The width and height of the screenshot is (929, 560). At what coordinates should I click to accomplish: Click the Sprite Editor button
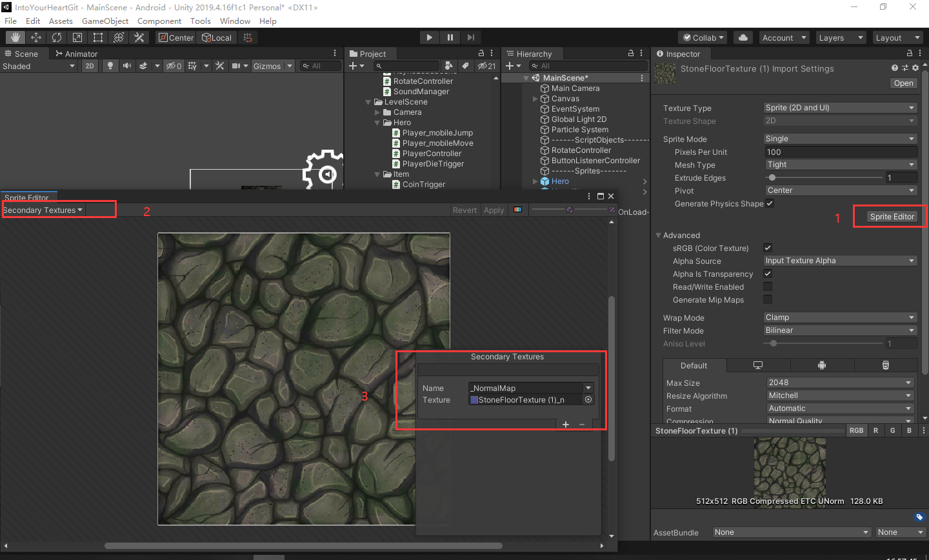(892, 217)
